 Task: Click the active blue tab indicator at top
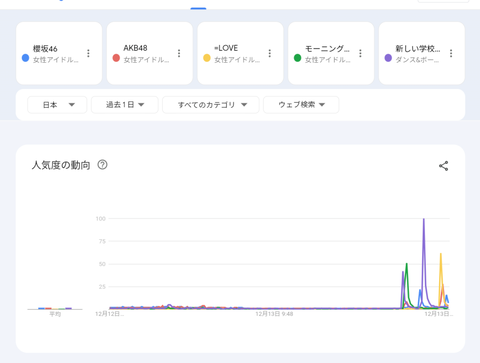pos(198,8)
